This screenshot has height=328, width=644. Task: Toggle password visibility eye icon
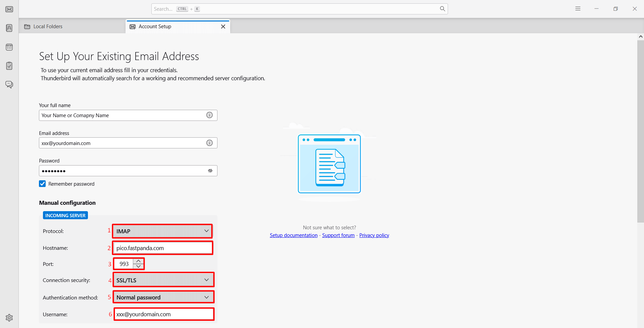point(210,171)
